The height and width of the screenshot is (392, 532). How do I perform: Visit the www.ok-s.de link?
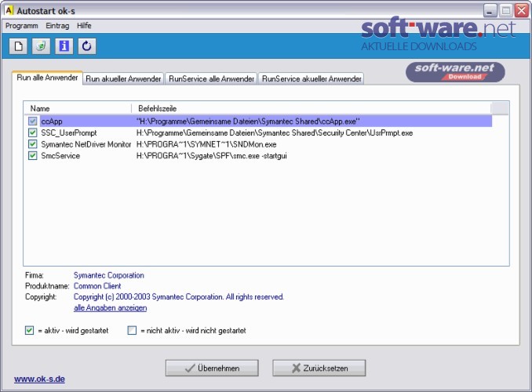[x=39, y=379]
